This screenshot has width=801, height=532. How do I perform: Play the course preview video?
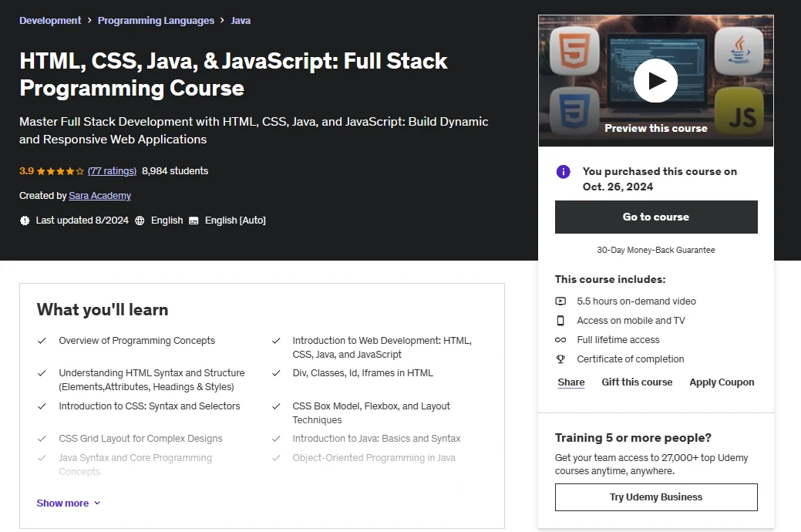tap(655, 80)
